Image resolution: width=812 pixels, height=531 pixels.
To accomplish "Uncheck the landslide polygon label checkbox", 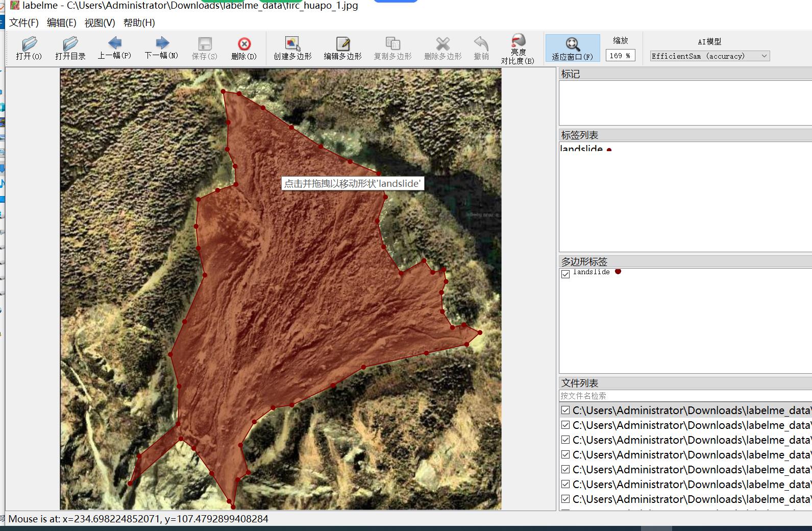I will [x=565, y=274].
